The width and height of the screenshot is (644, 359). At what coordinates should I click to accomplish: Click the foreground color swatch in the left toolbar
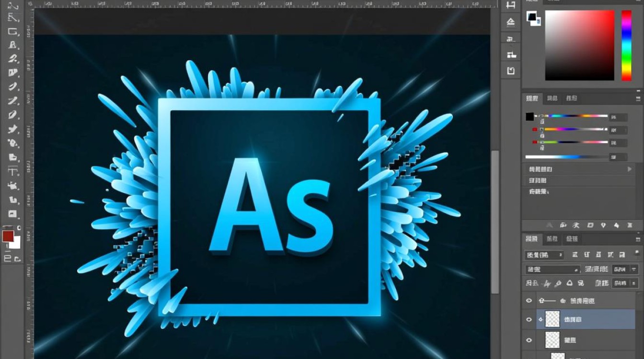(x=8, y=236)
